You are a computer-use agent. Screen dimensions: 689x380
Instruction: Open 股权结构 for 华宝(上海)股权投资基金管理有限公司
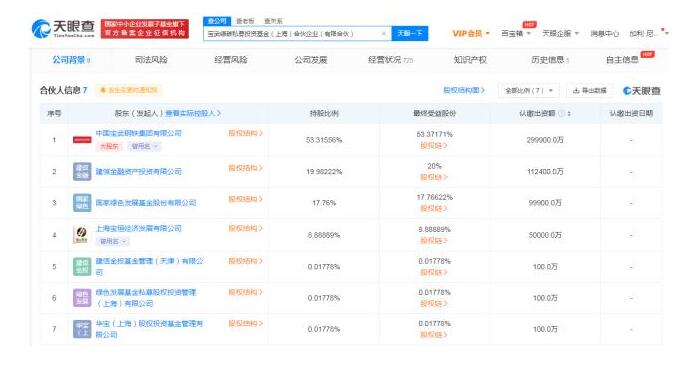click(245, 323)
